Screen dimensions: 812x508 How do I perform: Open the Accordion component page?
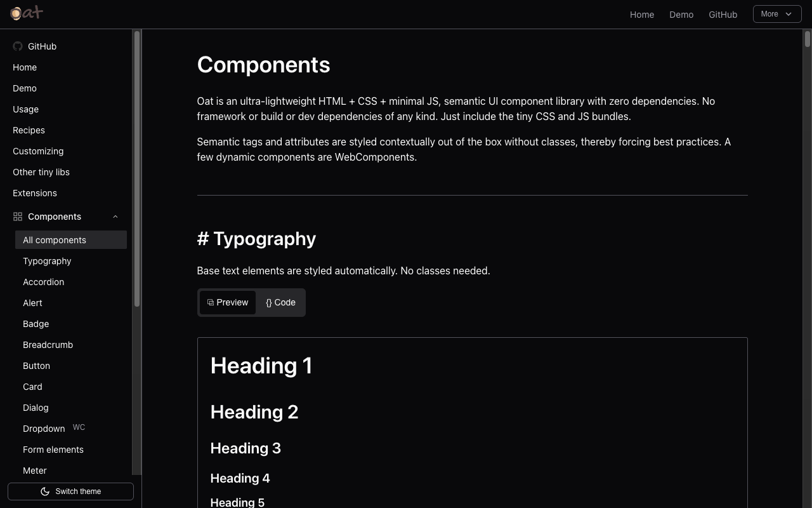click(43, 281)
